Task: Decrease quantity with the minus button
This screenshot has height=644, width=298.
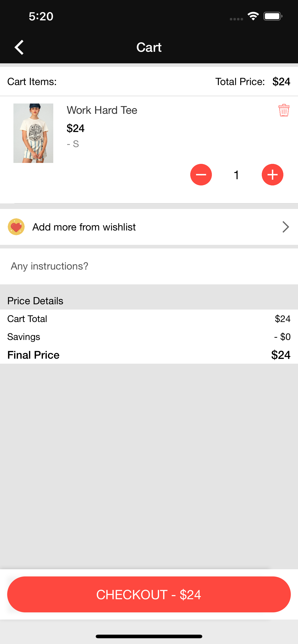Action: (x=201, y=175)
